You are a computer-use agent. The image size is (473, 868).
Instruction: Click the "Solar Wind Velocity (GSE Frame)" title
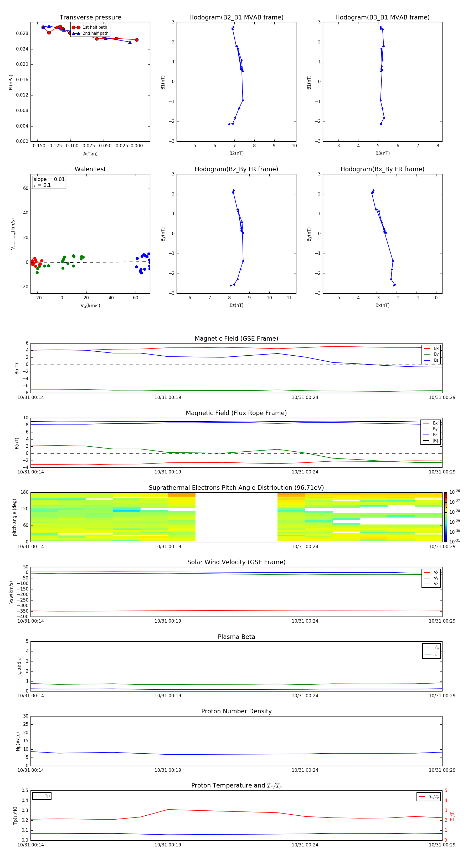[236, 562]
